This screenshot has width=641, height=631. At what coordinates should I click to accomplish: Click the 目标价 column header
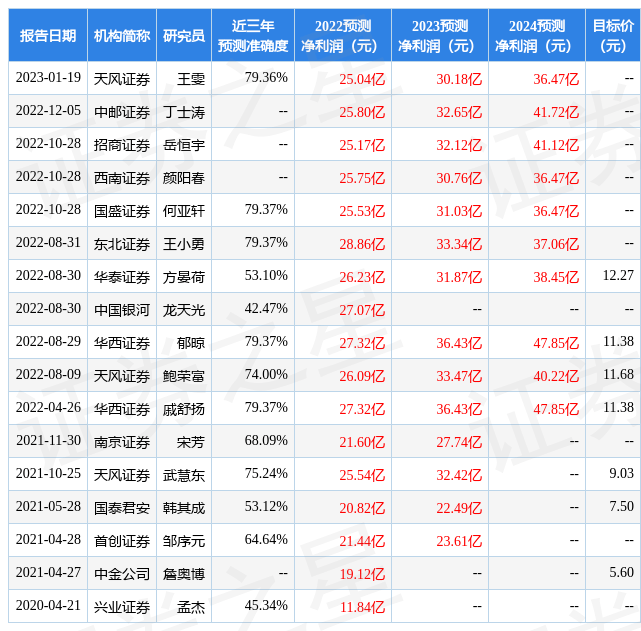coord(613,36)
